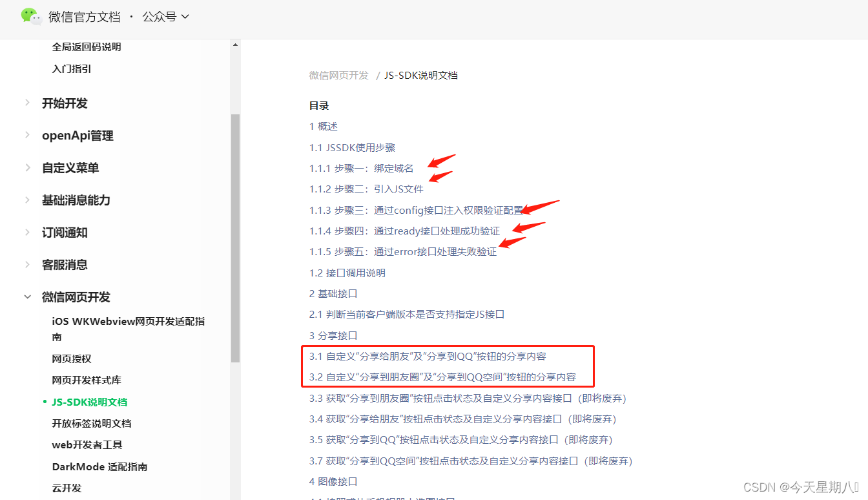868x500 pixels.
Task: Go to 1.1.1 步骤一：绑定域名
Action: pos(361,168)
